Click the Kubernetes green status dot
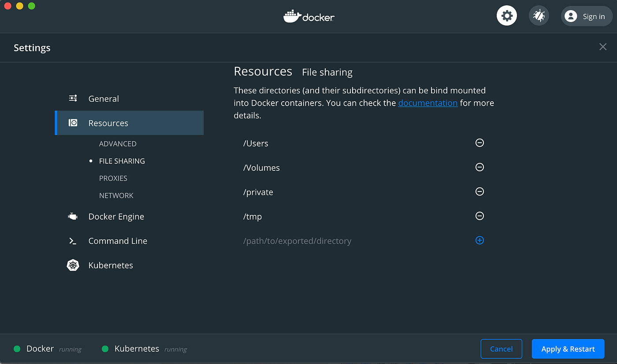Viewport: 617px width, 364px height. [x=105, y=349]
